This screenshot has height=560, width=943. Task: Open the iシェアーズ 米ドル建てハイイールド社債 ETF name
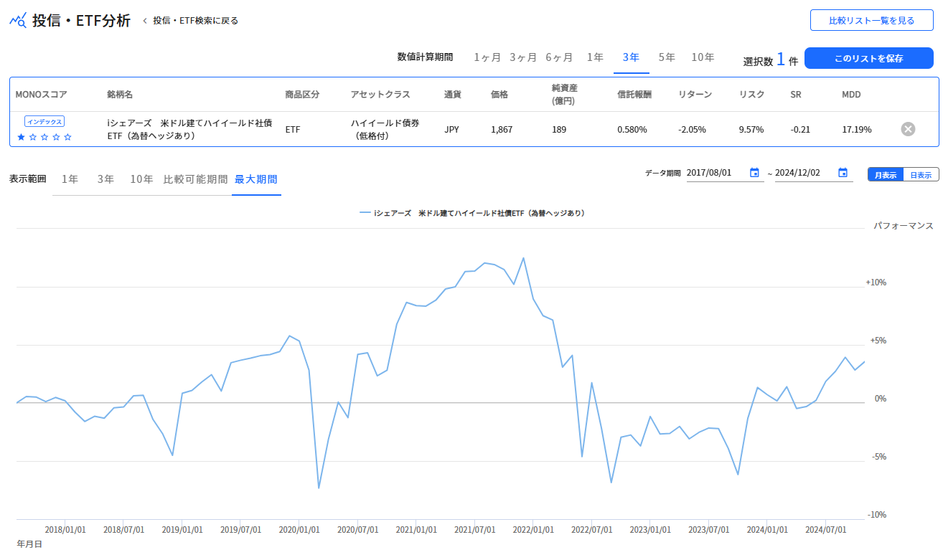[x=189, y=129]
